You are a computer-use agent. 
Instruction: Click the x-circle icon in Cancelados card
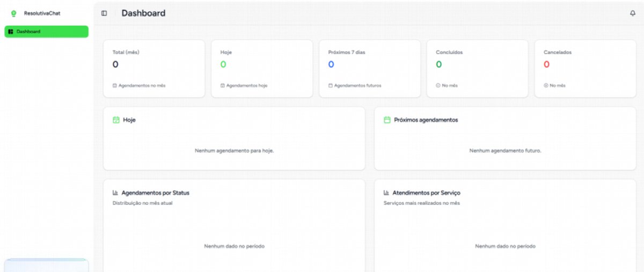coord(546,85)
